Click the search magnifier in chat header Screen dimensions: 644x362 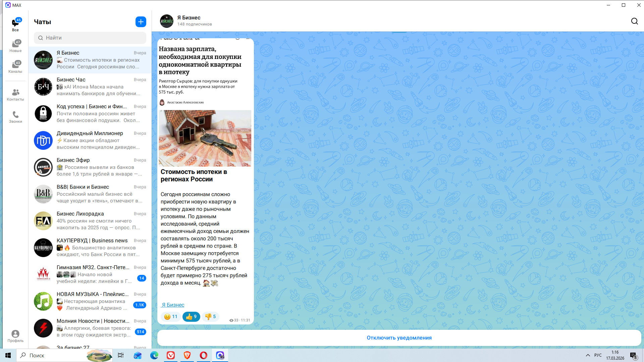[634, 21]
